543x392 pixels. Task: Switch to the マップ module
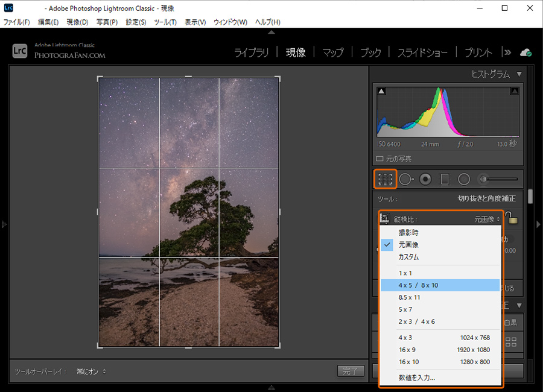[x=333, y=52]
